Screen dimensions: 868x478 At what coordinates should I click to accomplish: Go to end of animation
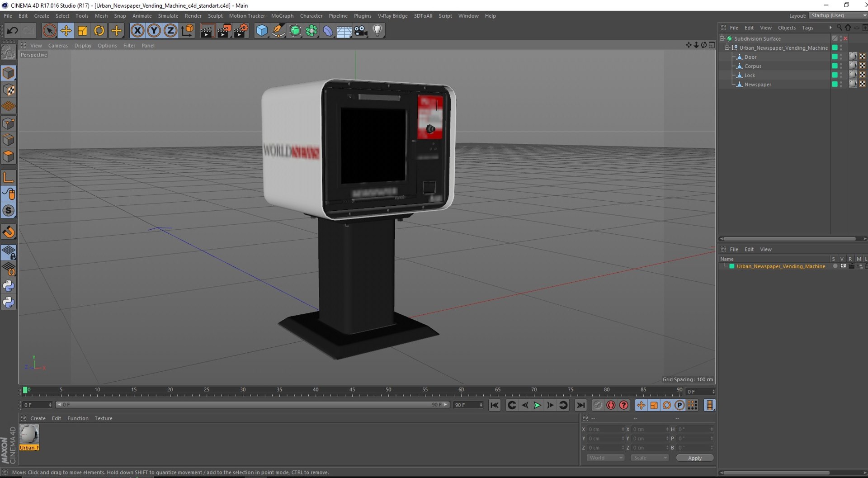tap(581, 405)
